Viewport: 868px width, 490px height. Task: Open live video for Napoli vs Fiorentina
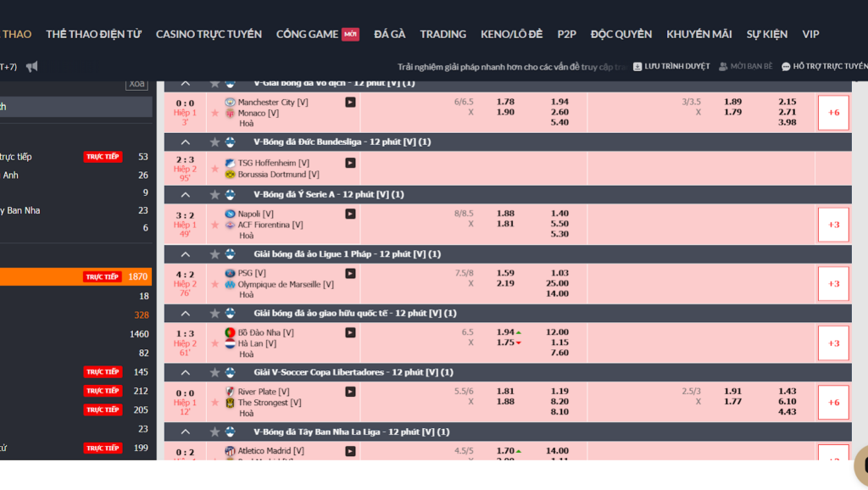click(350, 214)
